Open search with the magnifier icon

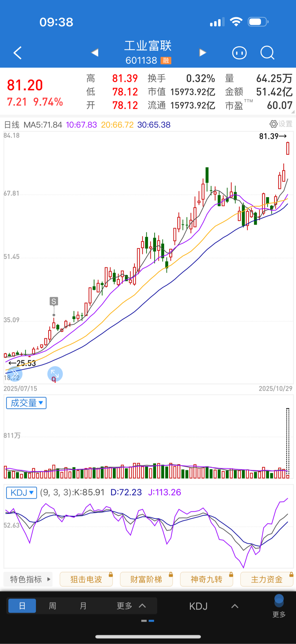coord(267,53)
